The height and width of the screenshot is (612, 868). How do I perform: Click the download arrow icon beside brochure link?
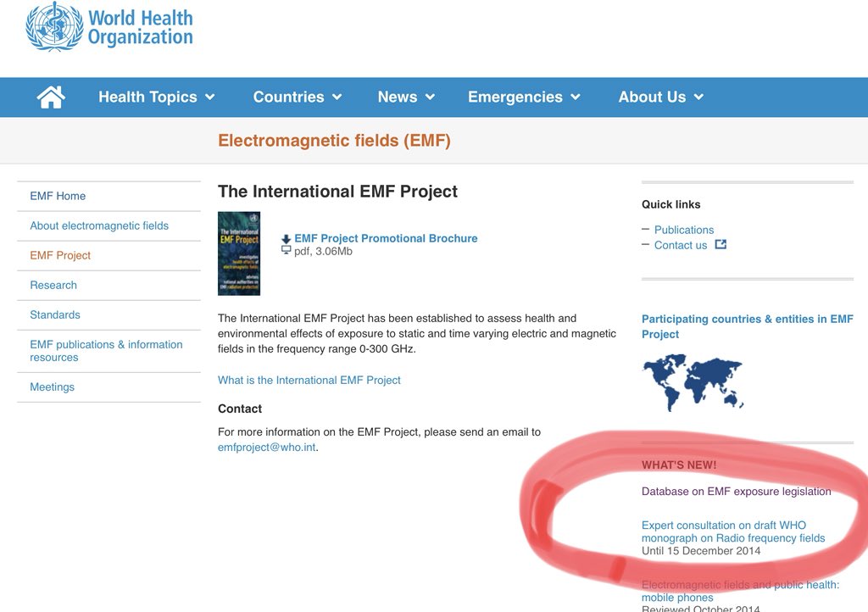coord(287,239)
